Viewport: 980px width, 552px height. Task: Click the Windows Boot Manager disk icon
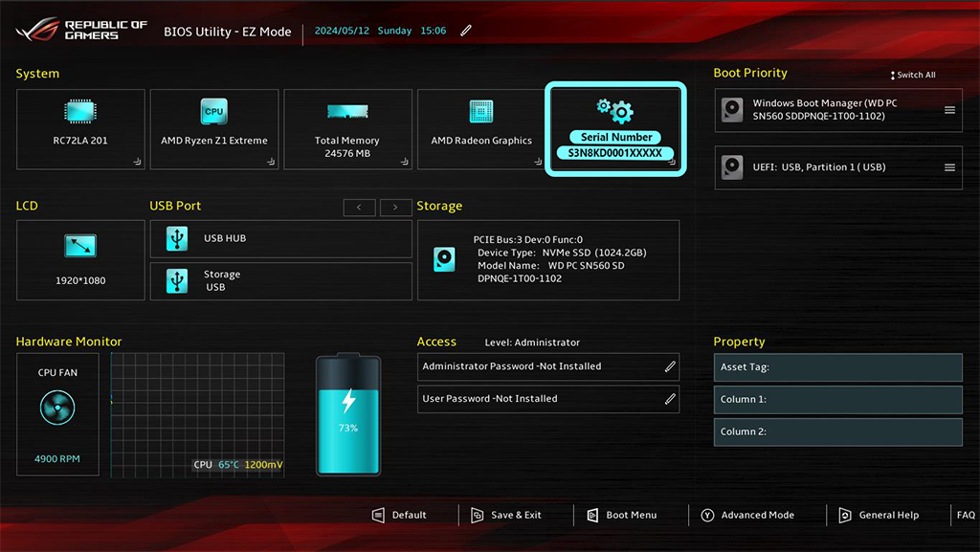coord(732,109)
